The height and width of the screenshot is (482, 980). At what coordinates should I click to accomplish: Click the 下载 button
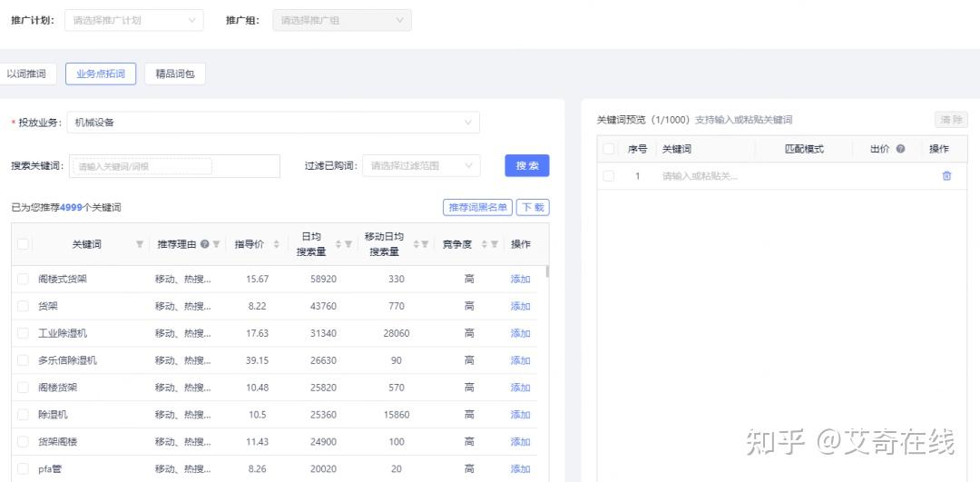(533, 208)
